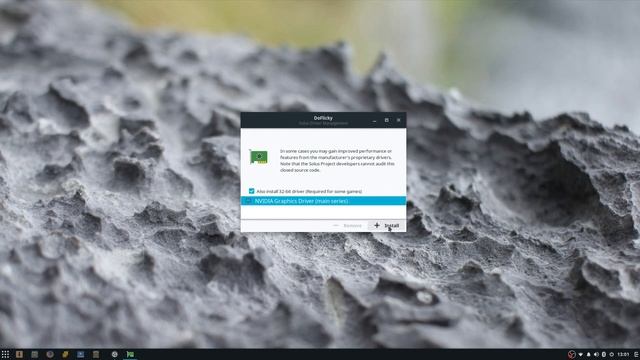This screenshot has width=640, height=360.
Task: Switch to the white circular icon task in the panel
Action: 115,354
